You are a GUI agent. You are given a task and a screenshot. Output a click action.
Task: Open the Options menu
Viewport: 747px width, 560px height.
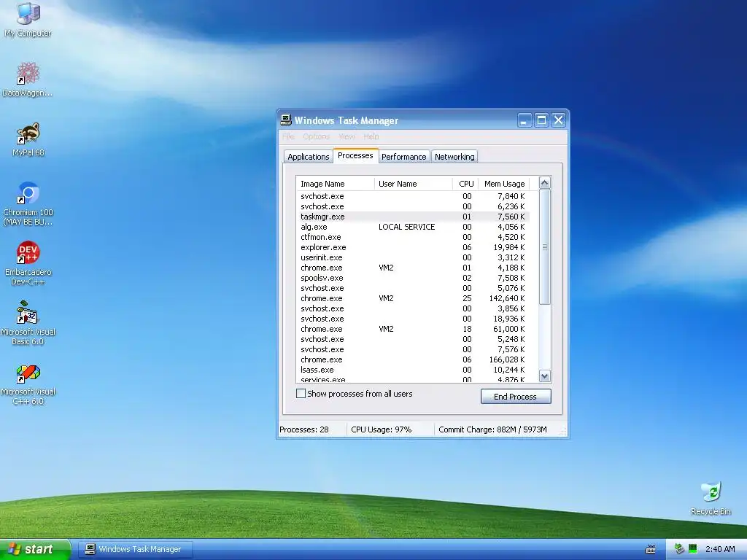(317, 136)
